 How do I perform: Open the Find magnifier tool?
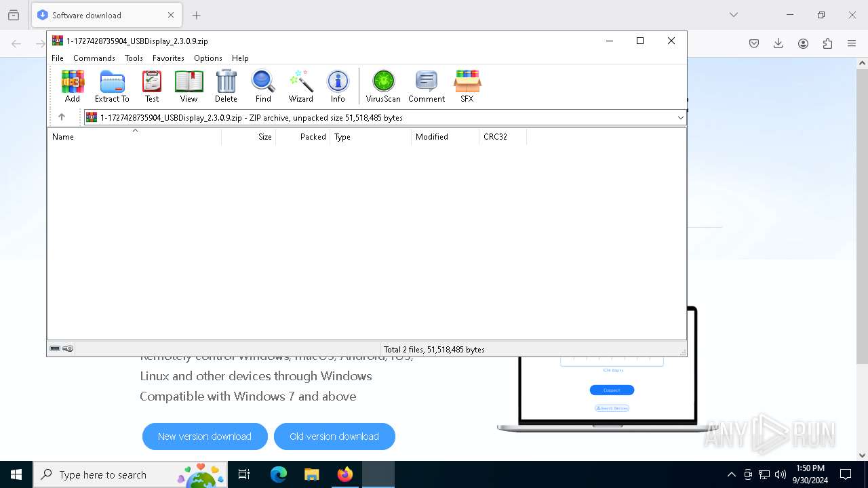(263, 86)
